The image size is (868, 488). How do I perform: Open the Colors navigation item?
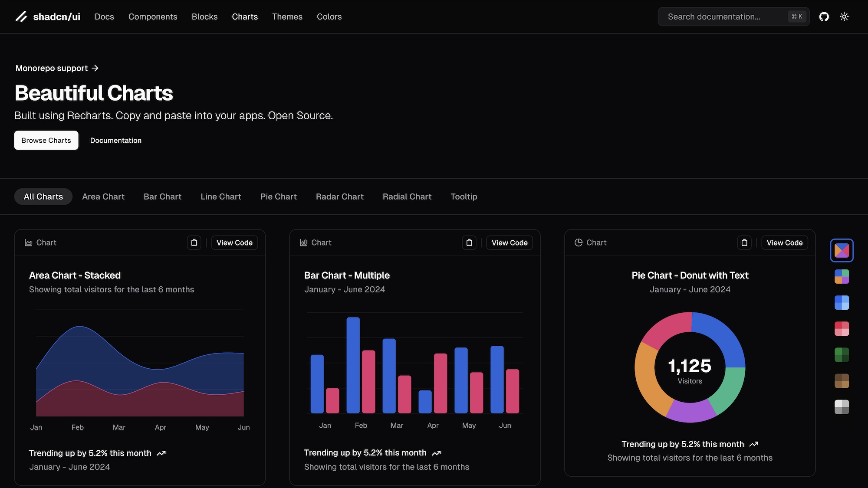(x=329, y=16)
